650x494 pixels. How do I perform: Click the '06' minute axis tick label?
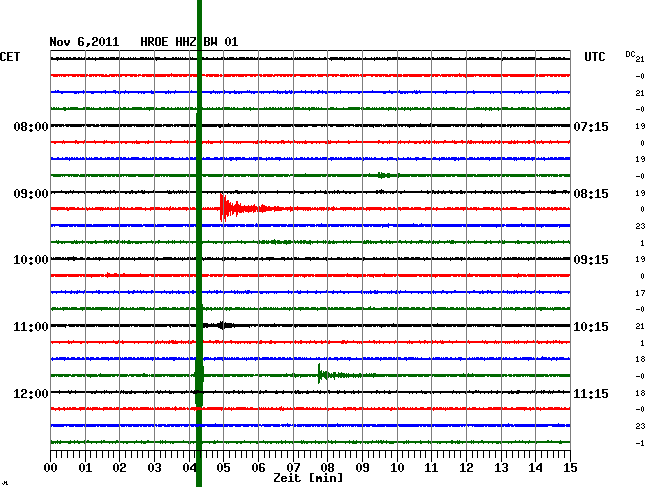coord(258,468)
